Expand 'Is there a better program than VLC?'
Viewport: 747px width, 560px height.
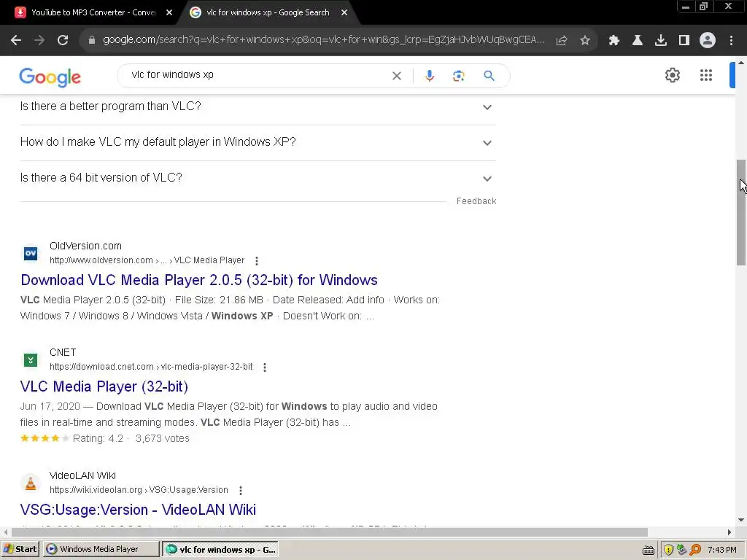[x=258, y=106]
